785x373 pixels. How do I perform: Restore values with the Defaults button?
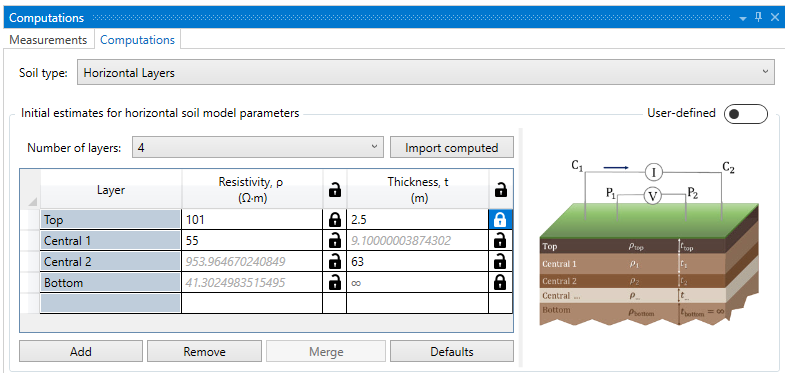[x=452, y=351]
